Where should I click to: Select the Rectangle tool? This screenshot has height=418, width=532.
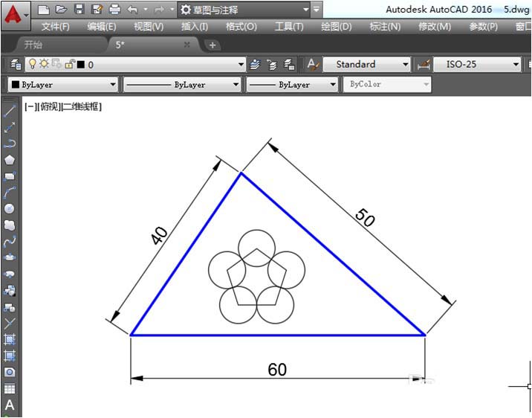[x=10, y=176]
